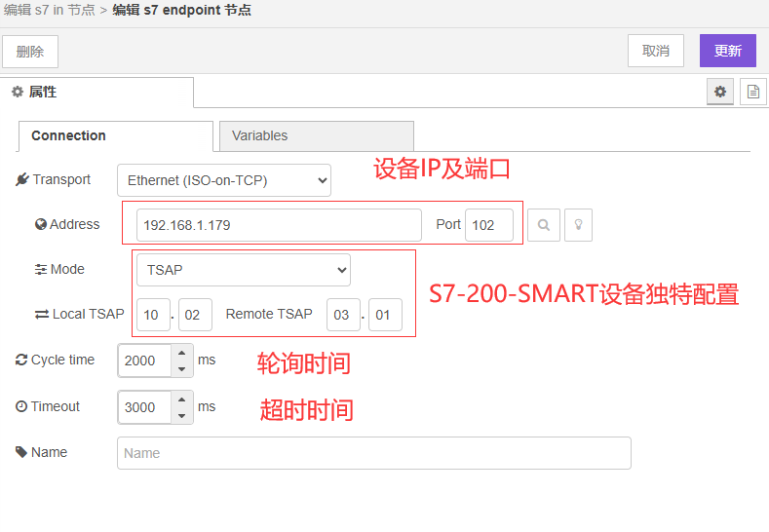769x532 pixels.
Task: Click the second Remote TSAP field
Action: [385, 315]
